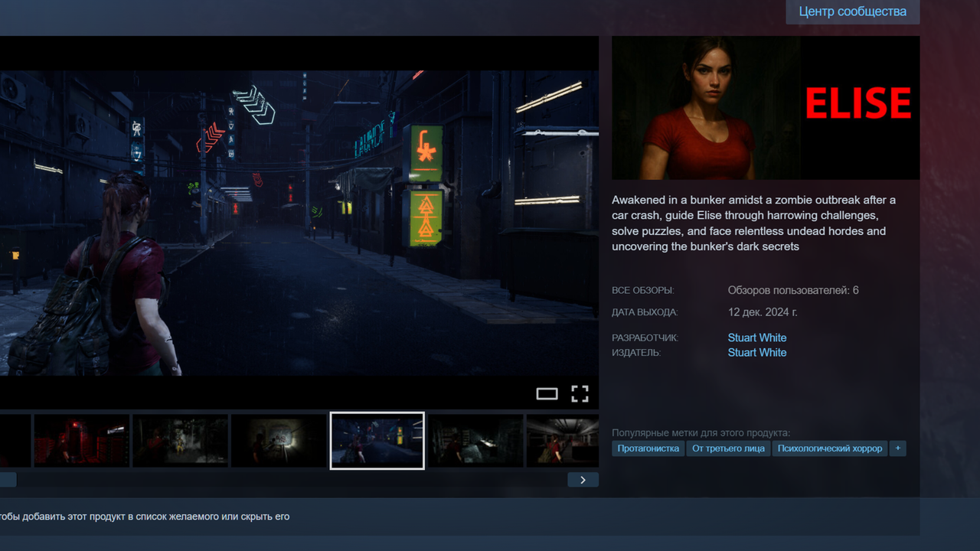Click the 'ДАТА ВЫХОДА:' label
The height and width of the screenshot is (551, 980).
pyautogui.click(x=645, y=312)
